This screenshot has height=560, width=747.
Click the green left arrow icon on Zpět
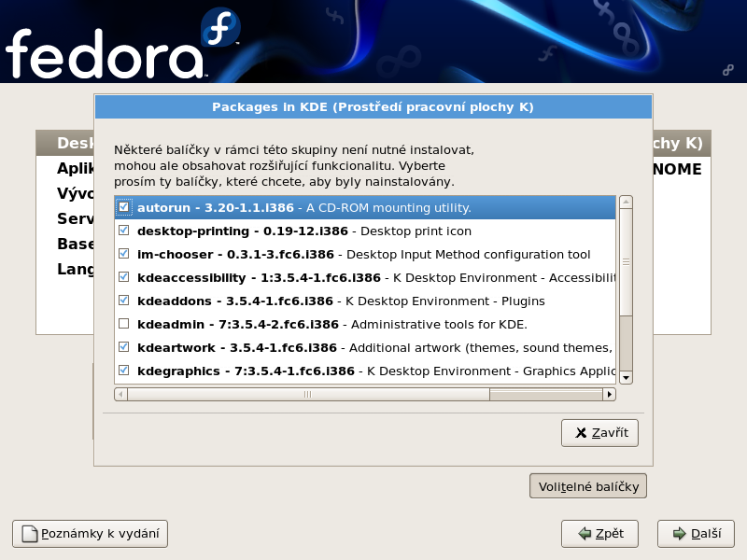tap(585, 534)
